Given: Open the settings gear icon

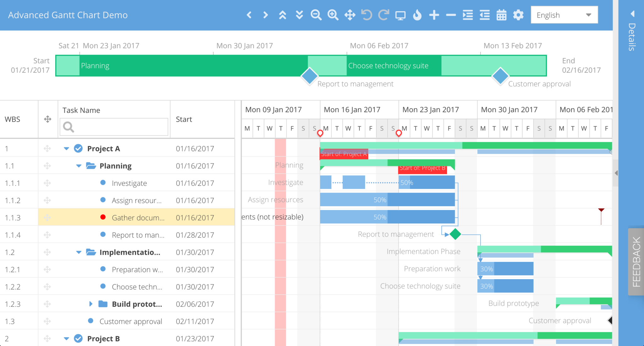Looking at the screenshot, I should pos(518,15).
